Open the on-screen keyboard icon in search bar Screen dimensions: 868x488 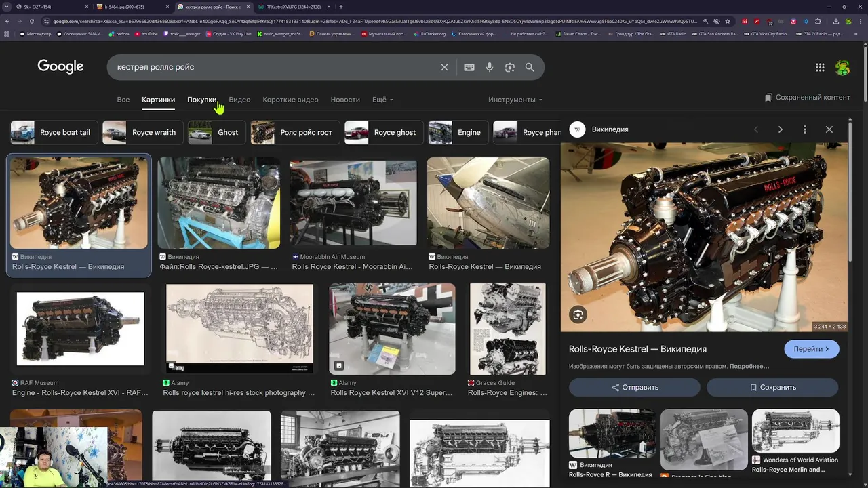[x=469, y=67]
